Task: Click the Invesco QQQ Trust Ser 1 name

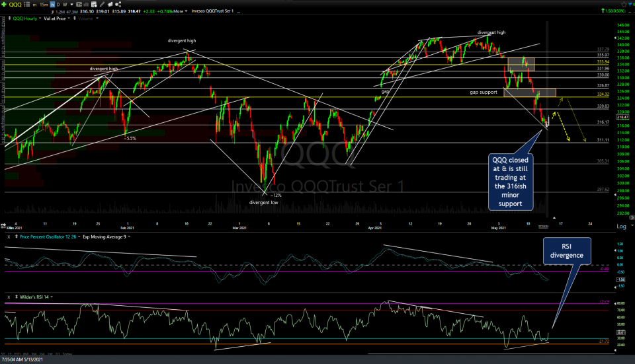Action: point(212,11)
